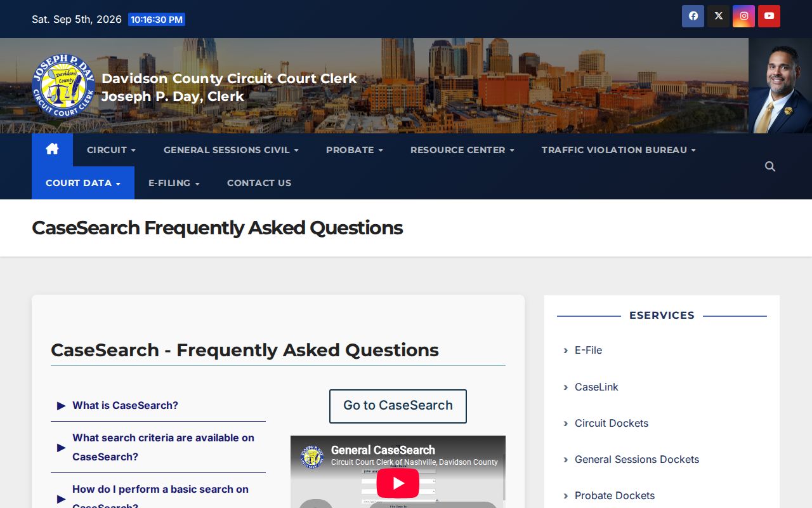Open the YouTube channel link
This screenshot has width=812, height=508.
coord(769,16)
